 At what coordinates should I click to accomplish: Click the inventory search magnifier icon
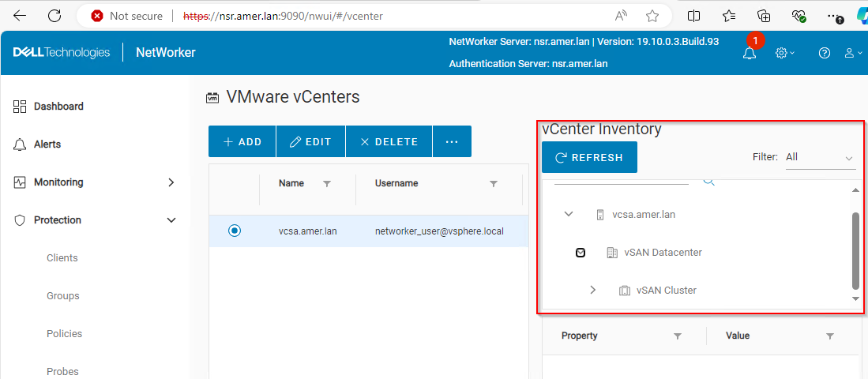pyautogui.click(x=708, y=181)
